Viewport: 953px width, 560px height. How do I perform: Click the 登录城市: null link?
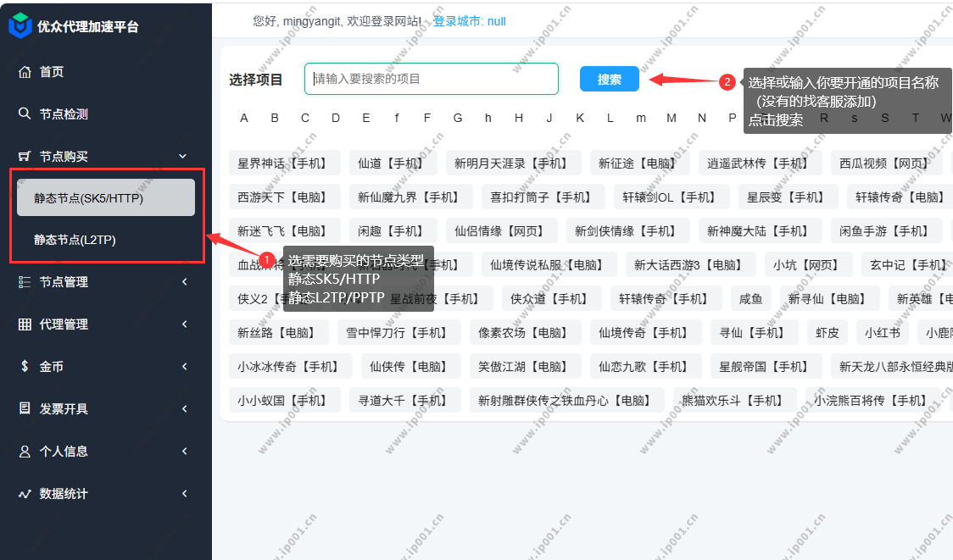point(469,21)
